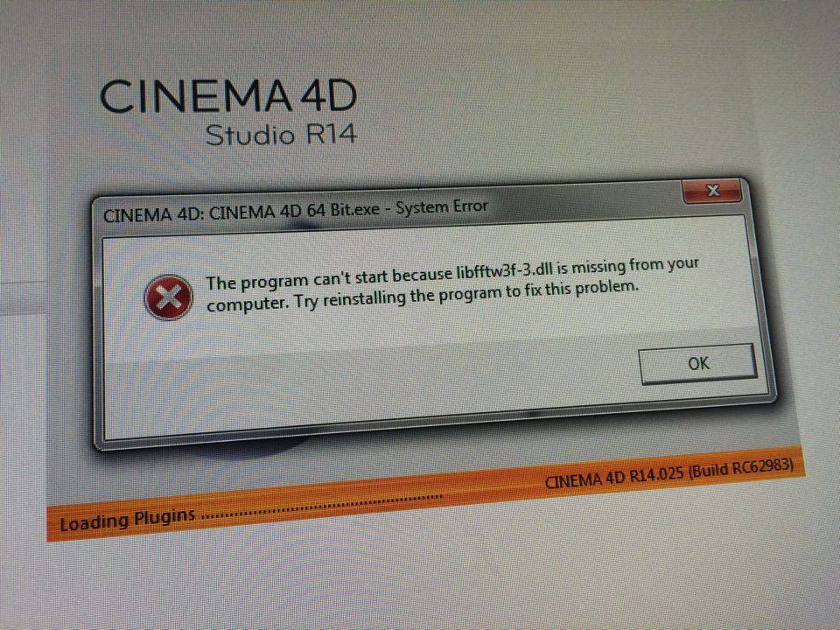Click the 'System Error' words in title bar

pyautogui.click(x=441, y=206)
